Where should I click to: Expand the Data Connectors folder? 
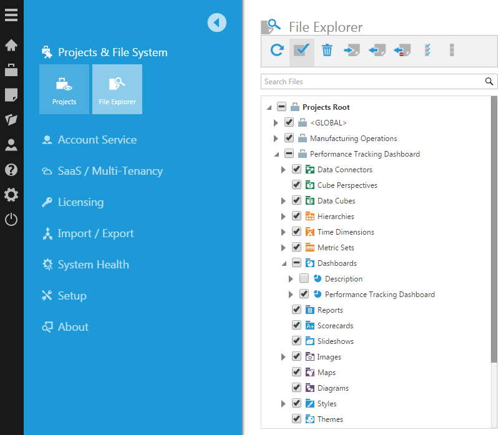tap(283, 170)
